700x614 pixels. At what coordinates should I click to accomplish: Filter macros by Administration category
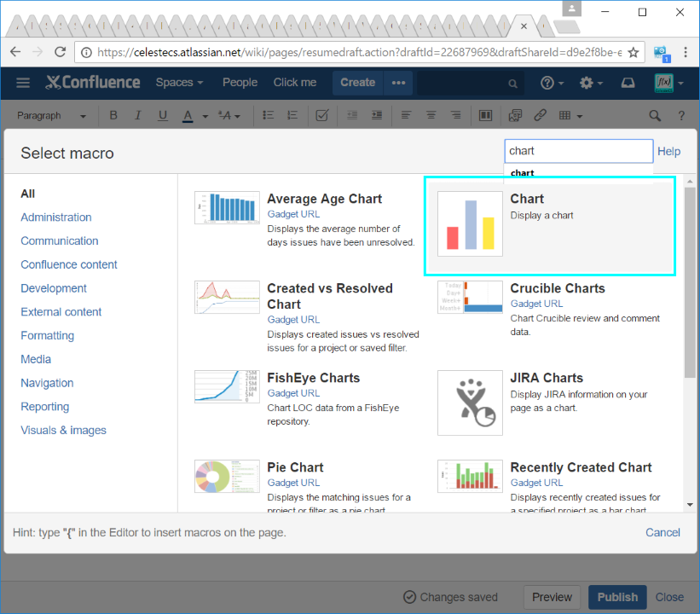click(56, 217)
